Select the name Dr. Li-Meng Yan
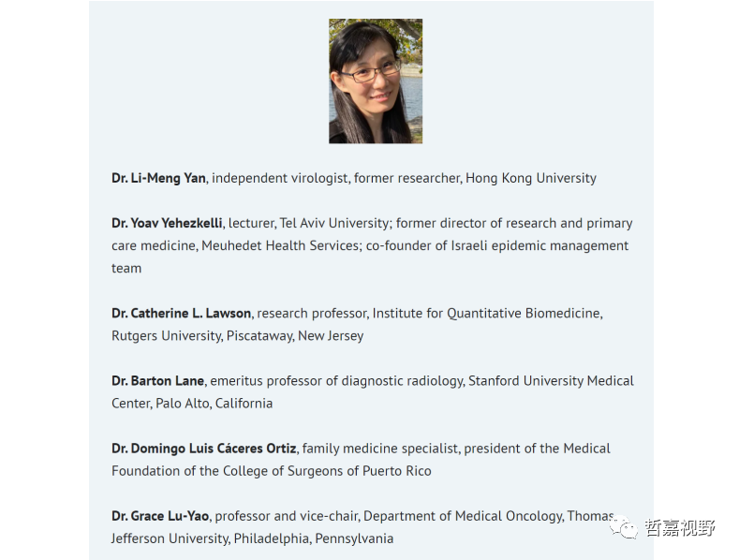 [158, 178]
